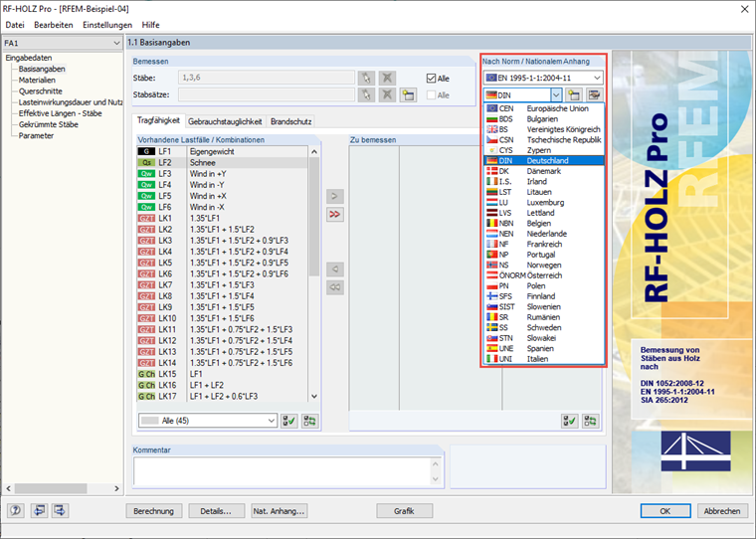This screenshot has width=756, height=539.
Task: Click invert selection icon under Zu bemessen list
Action: point(590,421)
